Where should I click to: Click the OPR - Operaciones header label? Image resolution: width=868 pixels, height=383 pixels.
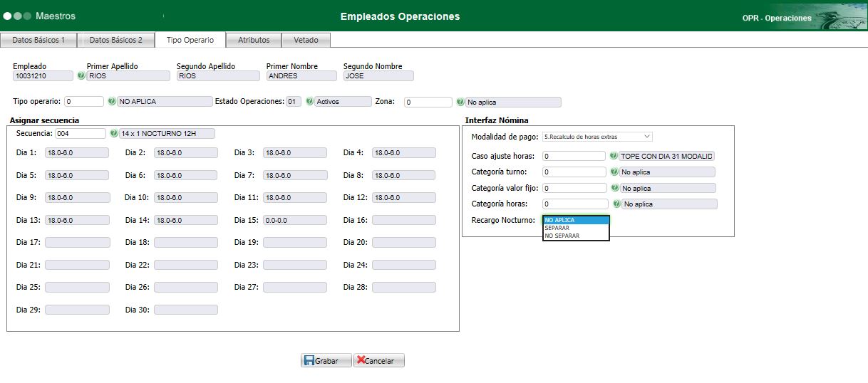click(777, 19)
